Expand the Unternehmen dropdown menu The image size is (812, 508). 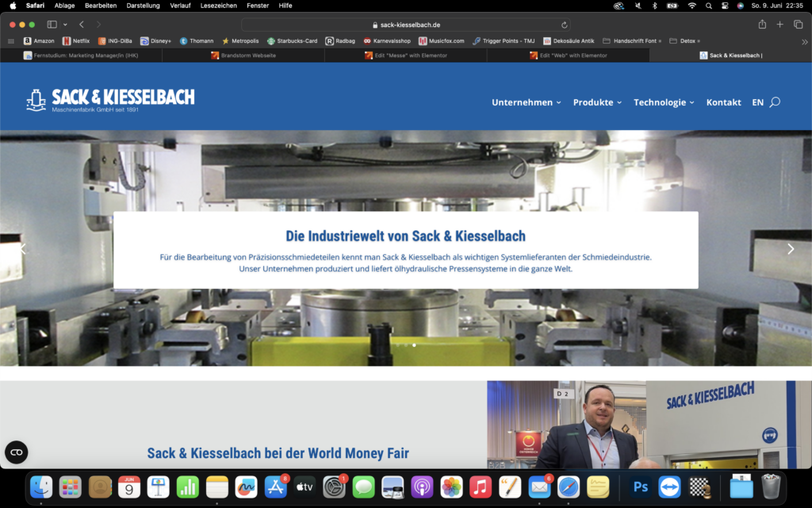(x=527, y=102)
